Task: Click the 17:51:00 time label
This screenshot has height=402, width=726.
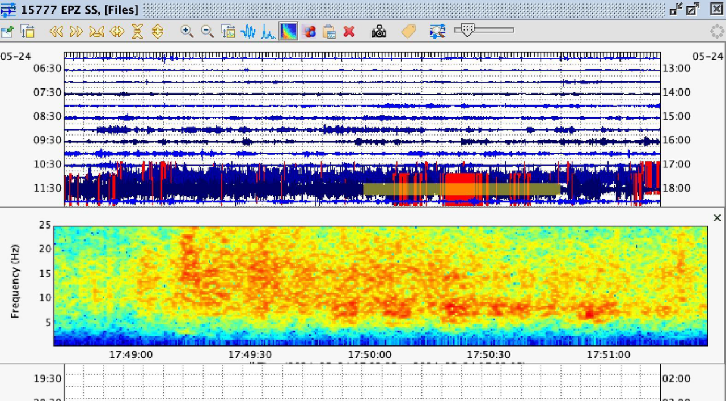Action: coord(608,355)
